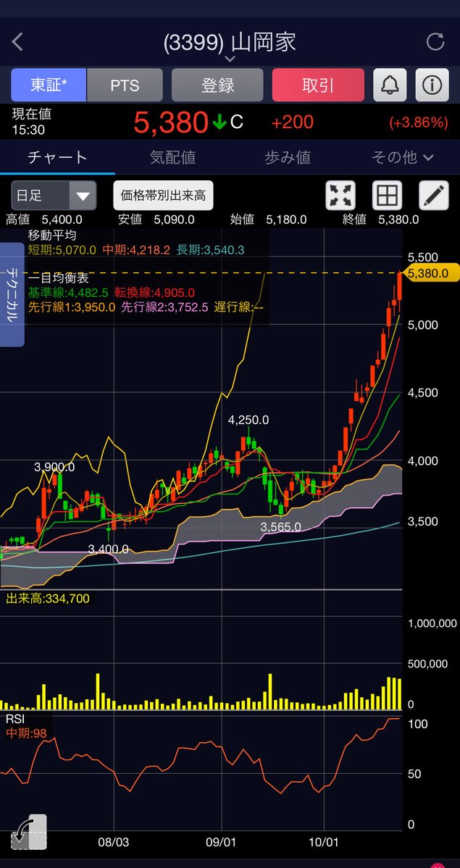The image size is (460, 868).
Task: Switch to the 気配値 tab
Action: point(172,157)
